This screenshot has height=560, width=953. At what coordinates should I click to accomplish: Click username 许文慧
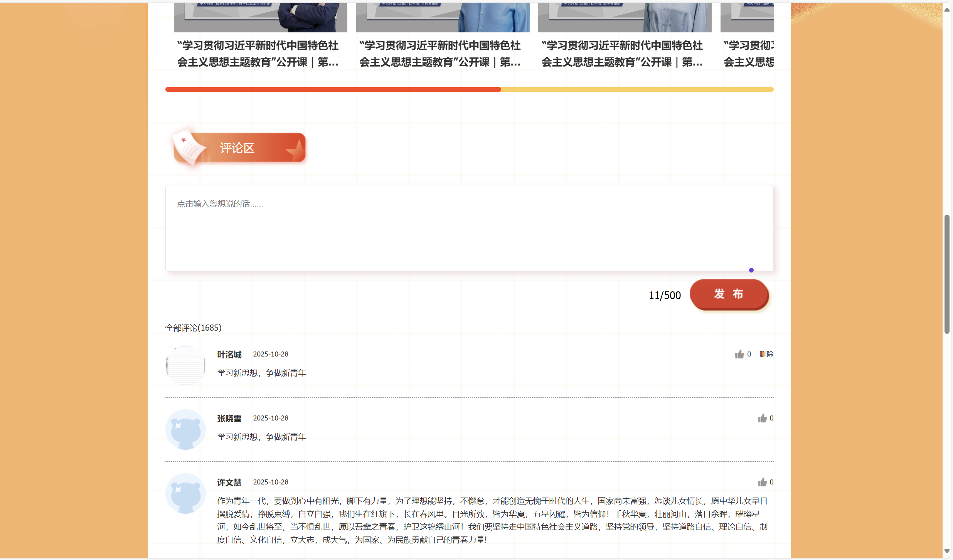[229, 482]
